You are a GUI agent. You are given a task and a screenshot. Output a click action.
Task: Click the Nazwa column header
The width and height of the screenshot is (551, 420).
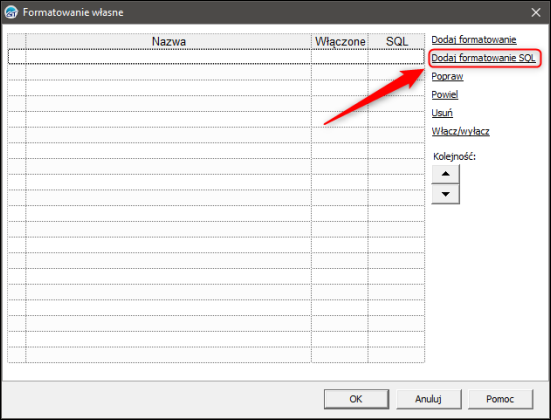click(168, 41)
